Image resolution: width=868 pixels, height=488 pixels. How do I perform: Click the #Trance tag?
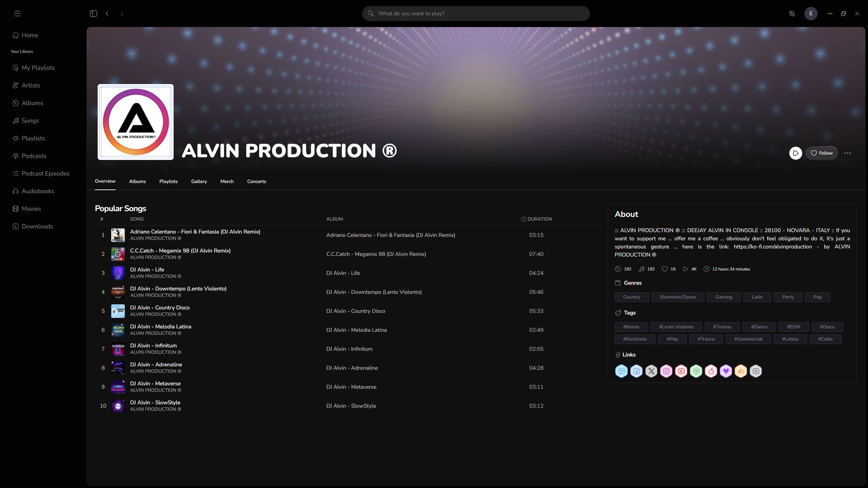[x=706, y=339]
